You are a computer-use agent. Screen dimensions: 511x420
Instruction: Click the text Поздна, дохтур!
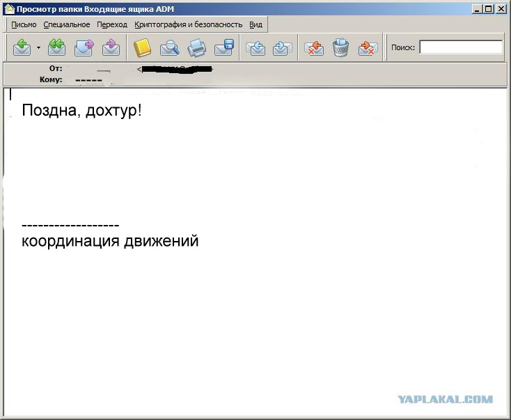pyautogui.click(x=81, y=110)
